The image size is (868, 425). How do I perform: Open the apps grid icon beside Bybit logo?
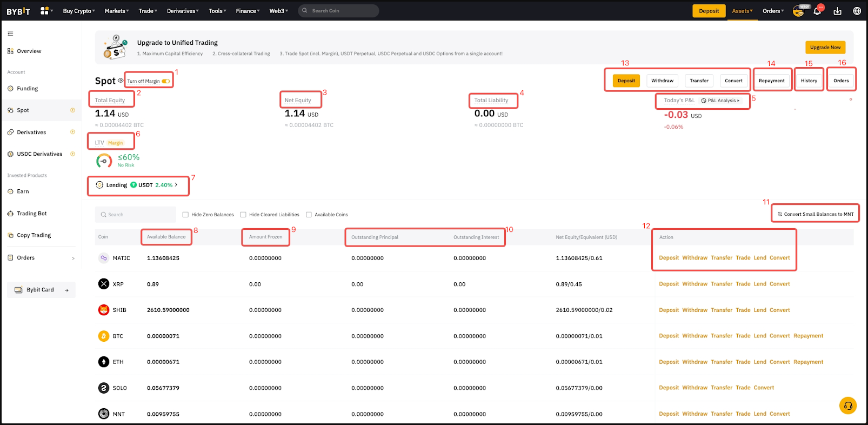click(45, 11)
